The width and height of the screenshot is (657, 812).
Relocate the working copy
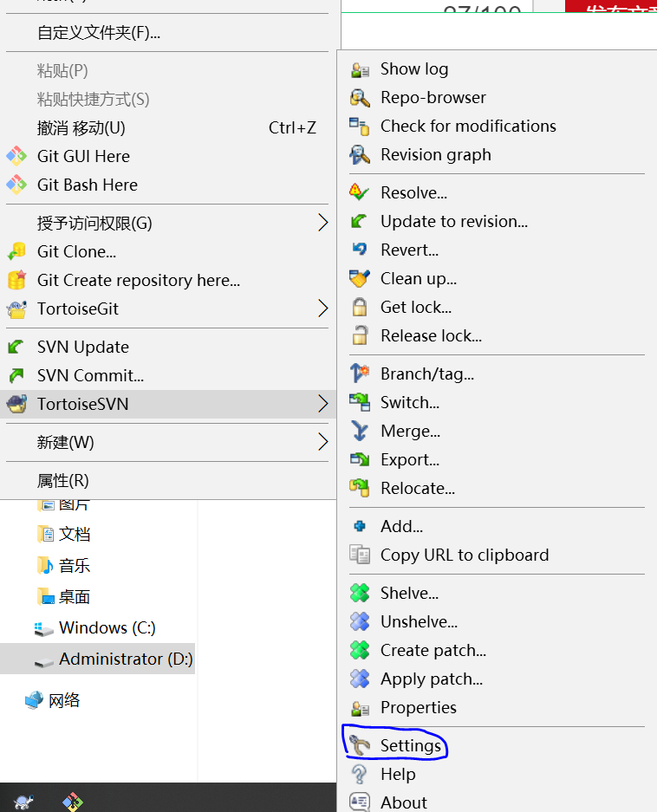(x=417, y=488)
